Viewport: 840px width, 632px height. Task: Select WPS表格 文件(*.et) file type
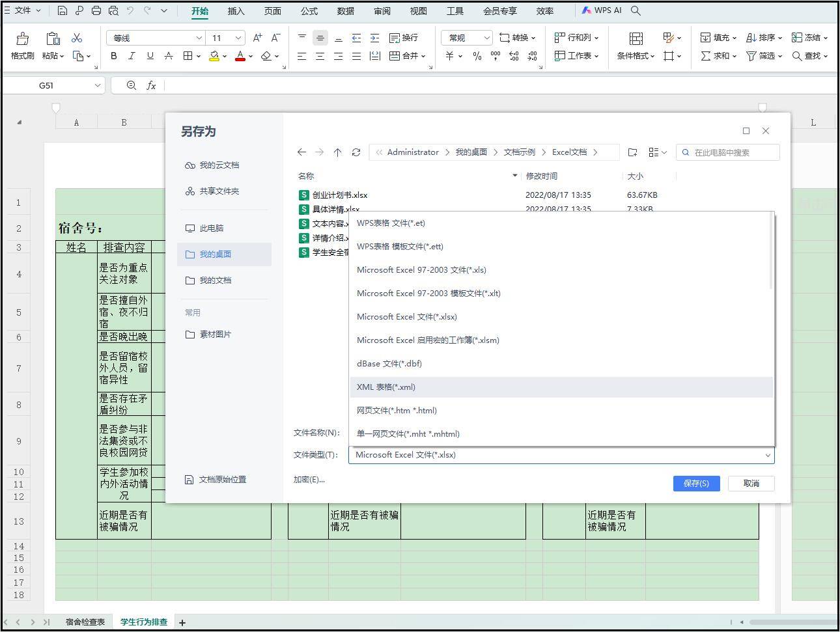tap(561, 223)
